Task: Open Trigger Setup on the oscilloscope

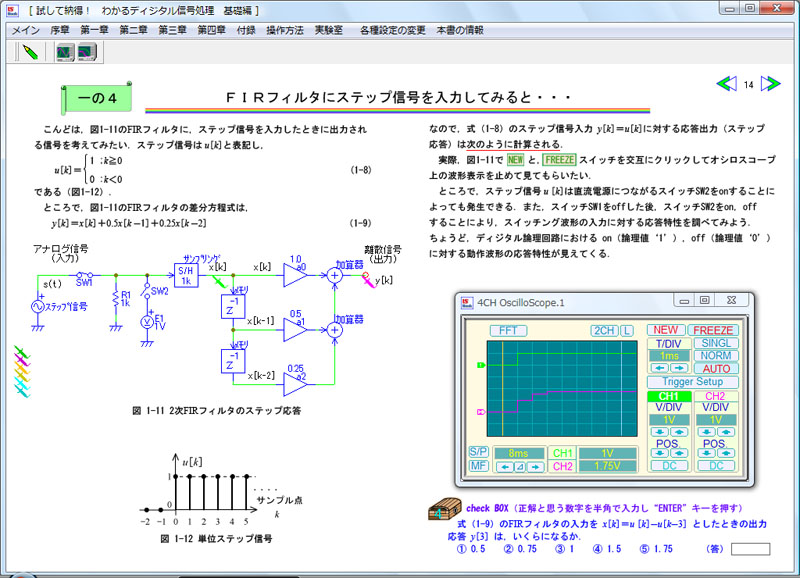Action: point(692,382)
